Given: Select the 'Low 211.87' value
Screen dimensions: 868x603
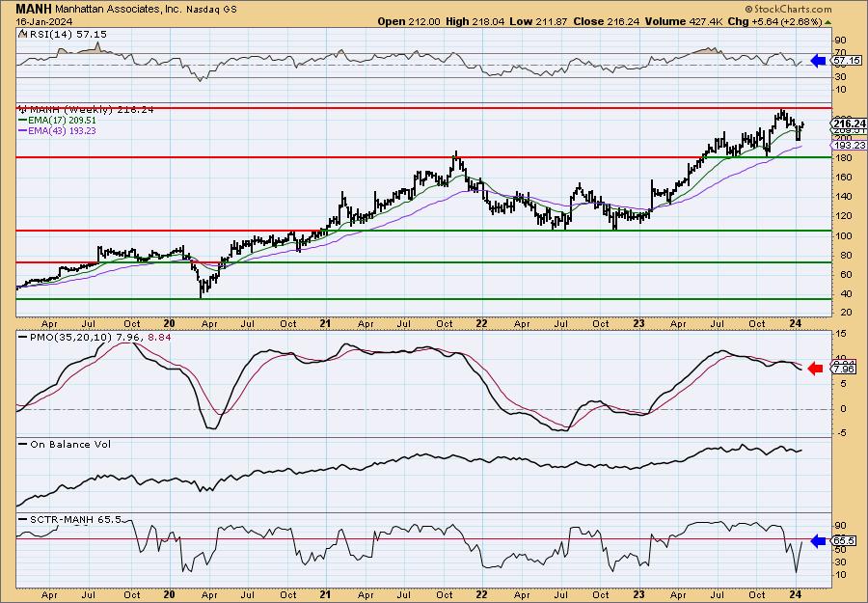Looking at the screenshot, I should pyautogui.click(x=538, y=21).
